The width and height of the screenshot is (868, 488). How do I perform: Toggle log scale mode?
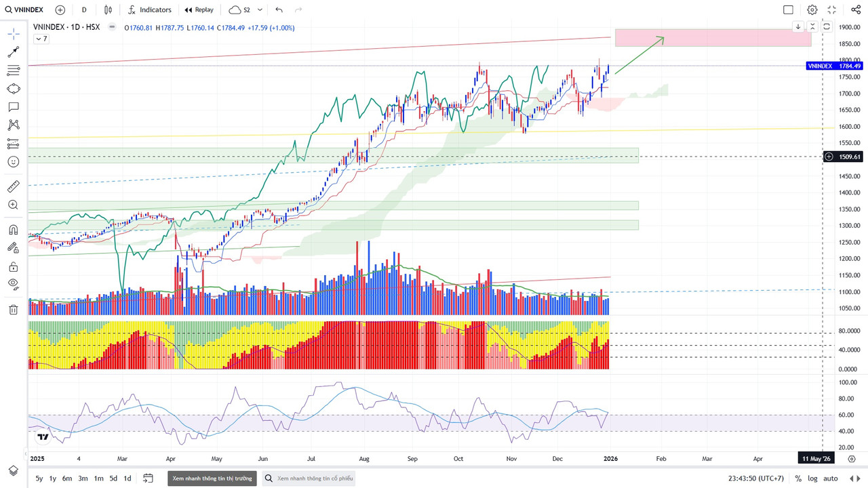click(812, 479)
